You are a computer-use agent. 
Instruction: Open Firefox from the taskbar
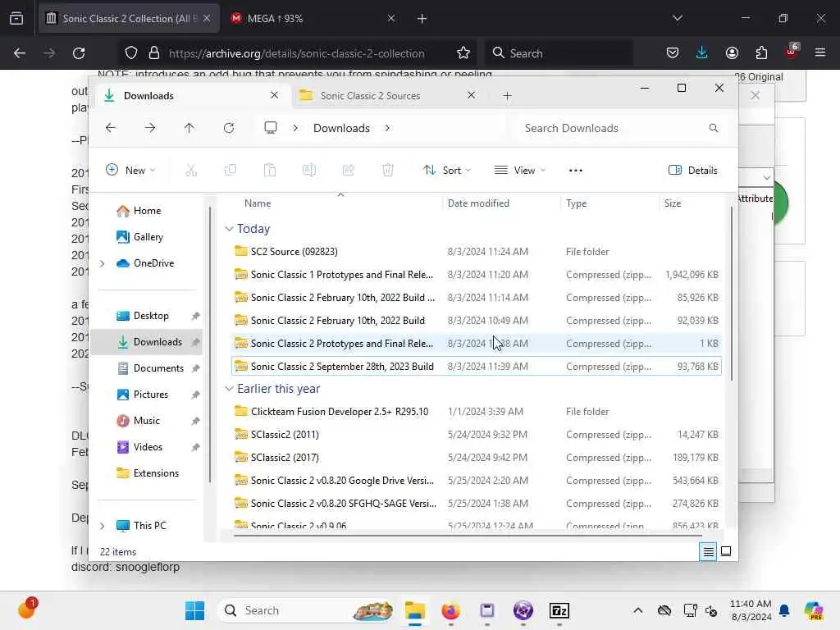(450, 610)
